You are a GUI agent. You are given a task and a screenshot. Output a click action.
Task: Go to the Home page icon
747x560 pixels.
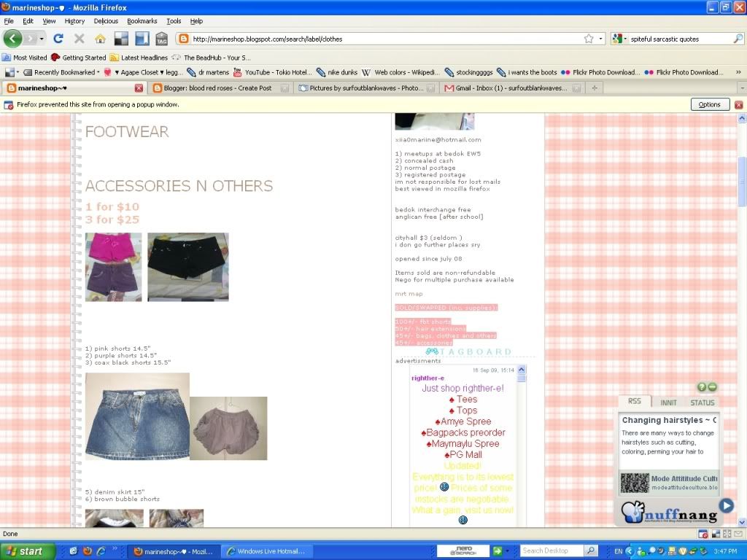pyautogui.click(x=100, y=39)
